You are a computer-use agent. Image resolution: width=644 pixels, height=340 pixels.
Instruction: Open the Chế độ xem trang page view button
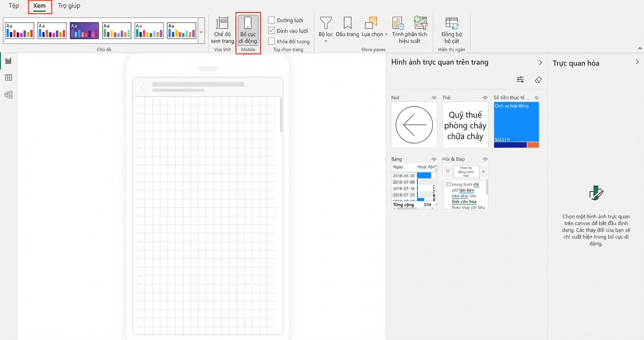point(222,30)
